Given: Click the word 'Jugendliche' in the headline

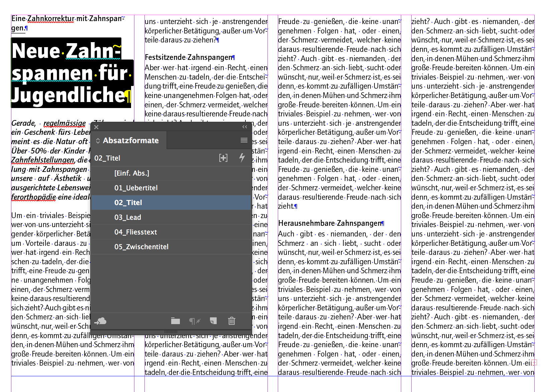Looking at the screenshot, I should (x=68, y=95).
